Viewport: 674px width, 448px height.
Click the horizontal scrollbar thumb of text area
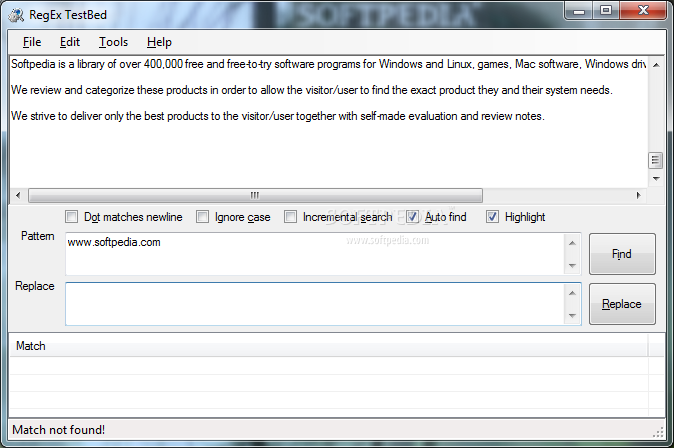pos(255,195)
